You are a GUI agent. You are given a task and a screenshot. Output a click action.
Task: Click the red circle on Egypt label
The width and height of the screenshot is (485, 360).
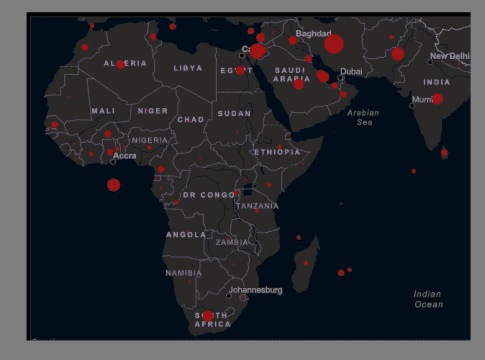pos(240,70)
